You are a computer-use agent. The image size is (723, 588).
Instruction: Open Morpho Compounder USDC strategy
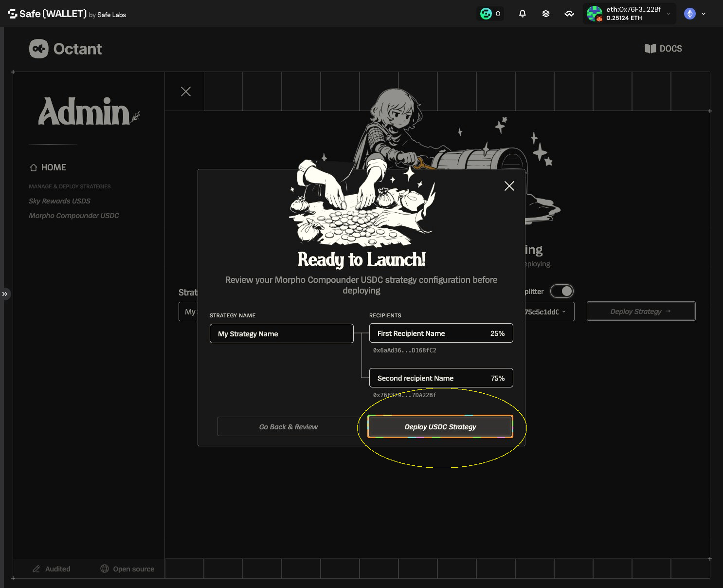point(73,216)
